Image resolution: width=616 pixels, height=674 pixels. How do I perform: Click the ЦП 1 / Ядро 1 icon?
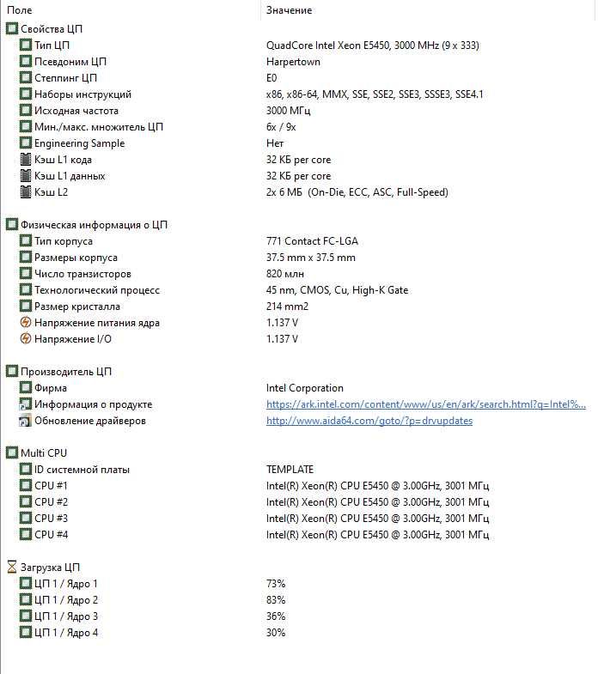26,583
